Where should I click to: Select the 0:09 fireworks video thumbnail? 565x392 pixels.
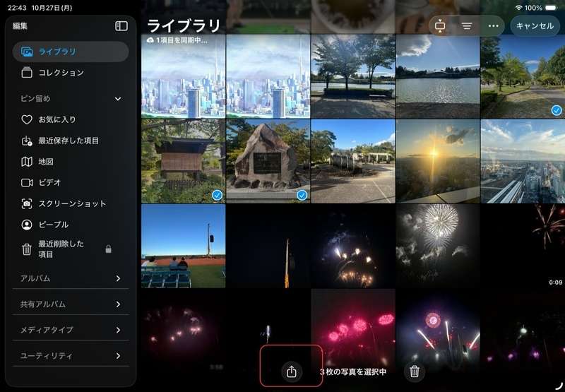523,246
